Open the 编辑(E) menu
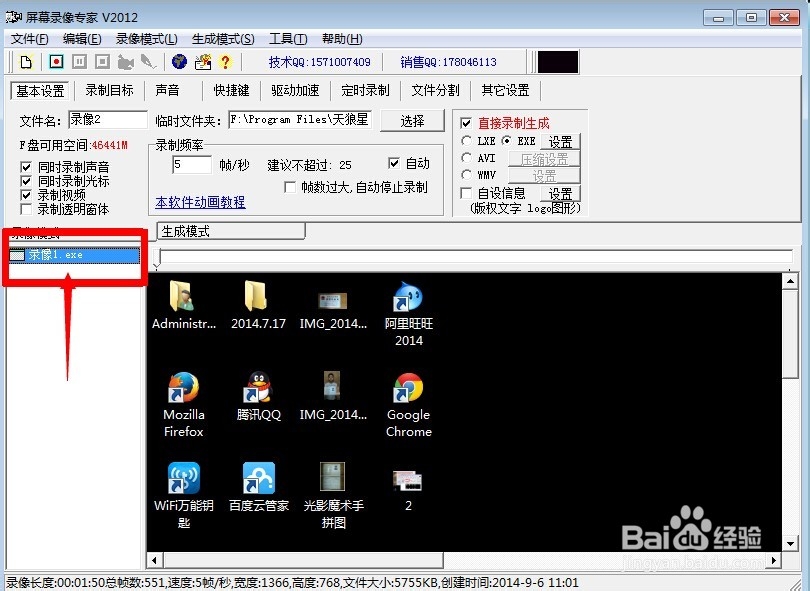810x591 pixels. tap(82, 39)
